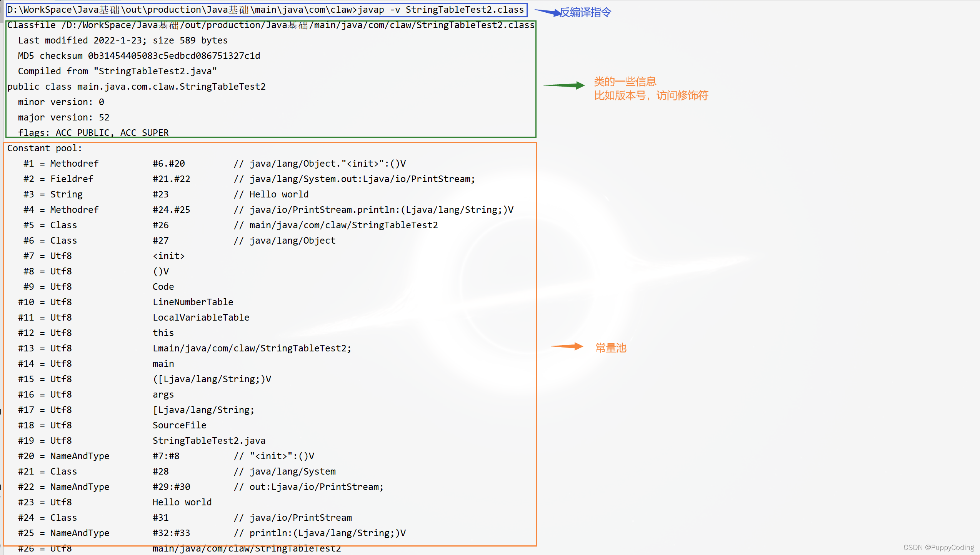The height and width of the screenshot is (555, 980).
Task: Click the 'major version: 52' line
Action: pos(63,117)
